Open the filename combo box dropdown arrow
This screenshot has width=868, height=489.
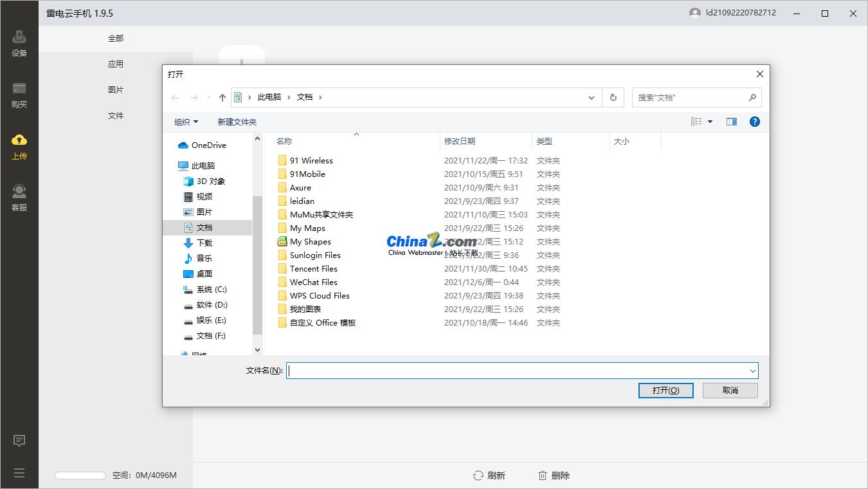[x=752, y=371]
